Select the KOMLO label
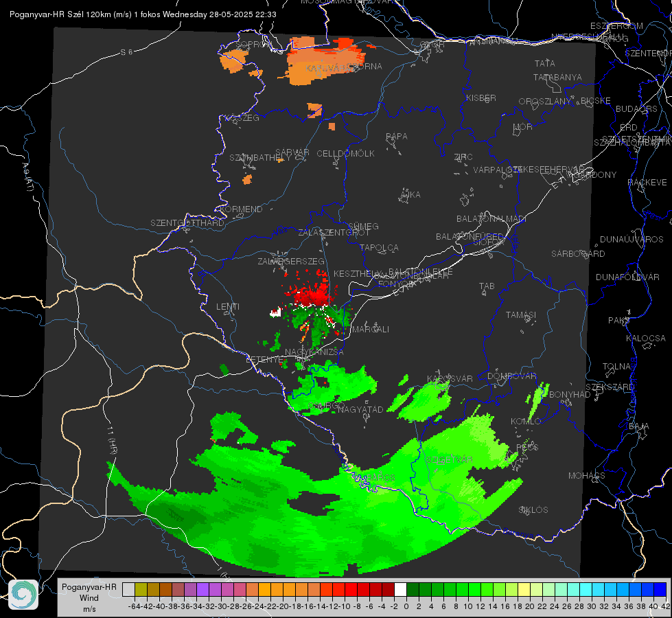672x618 pixels. [526, 421]
